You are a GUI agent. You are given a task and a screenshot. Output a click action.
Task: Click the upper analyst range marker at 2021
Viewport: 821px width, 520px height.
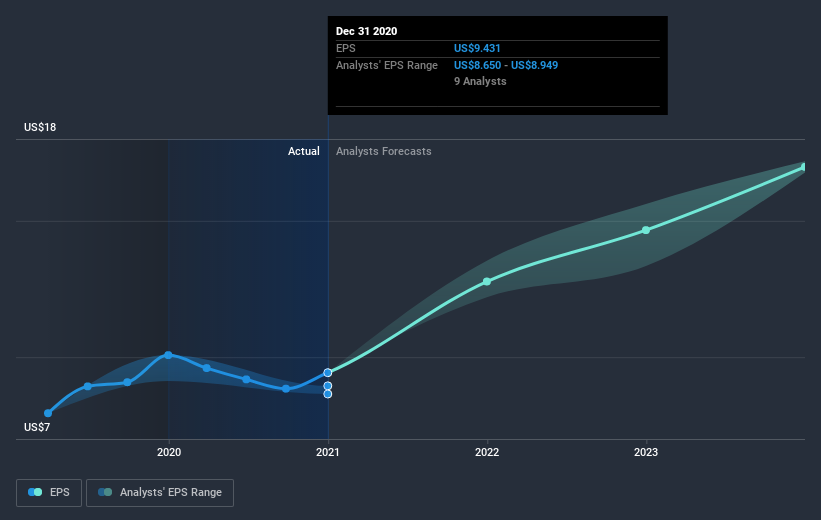click(328, 386)
